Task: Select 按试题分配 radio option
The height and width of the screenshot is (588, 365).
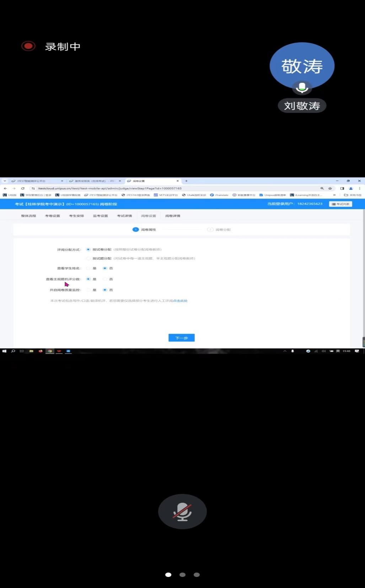Action: tap(88, 258)
